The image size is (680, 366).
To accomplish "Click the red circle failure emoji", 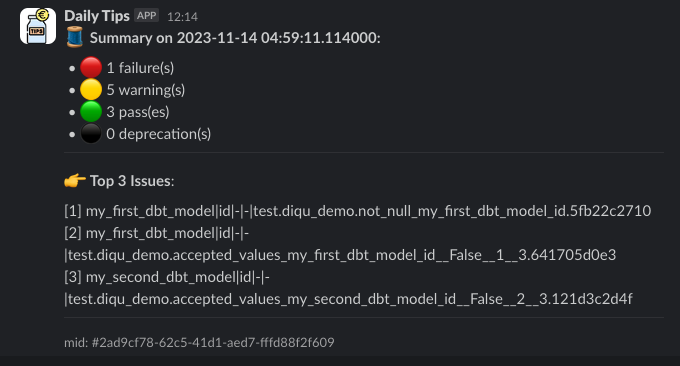I will tap(91, 68).
